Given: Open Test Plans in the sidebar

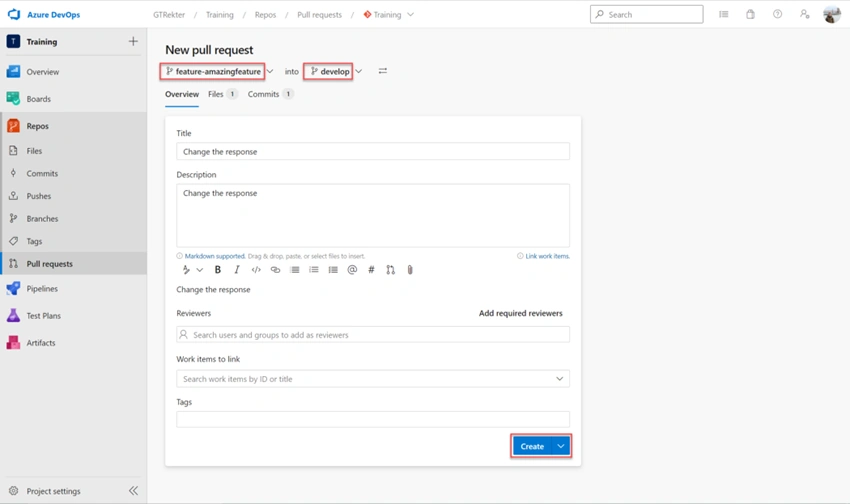Looking at the screenshot, I should tap(44, 315).
